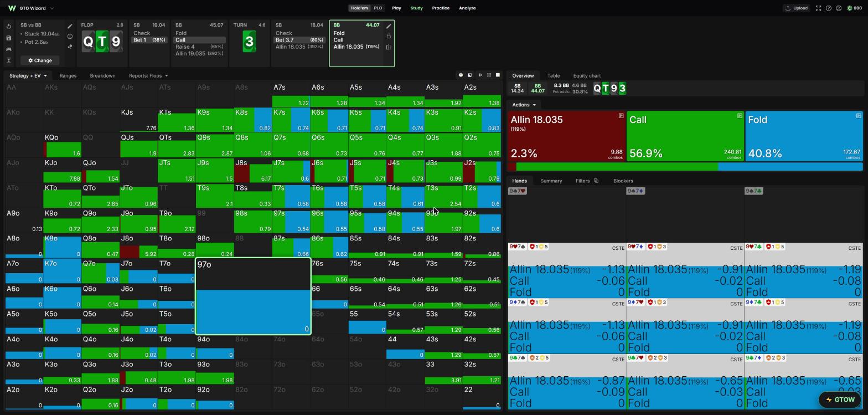Image resolution: width=868 pixels, height=415 pixels.
Task: Open the help question mark icon
Action: click(829, 8)
